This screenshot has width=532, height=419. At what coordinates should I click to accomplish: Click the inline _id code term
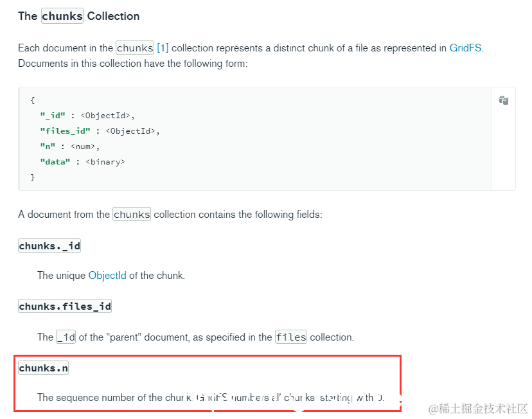66,337
